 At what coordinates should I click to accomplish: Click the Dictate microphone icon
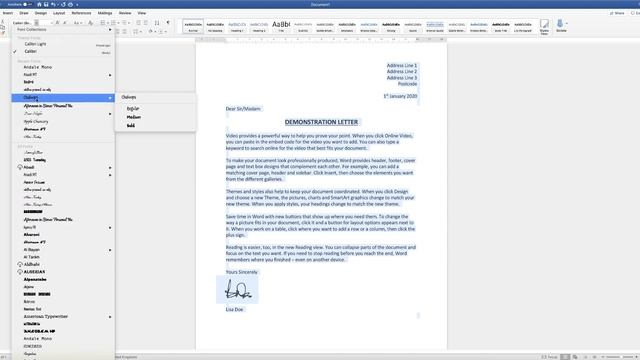[x=561, y=26]
